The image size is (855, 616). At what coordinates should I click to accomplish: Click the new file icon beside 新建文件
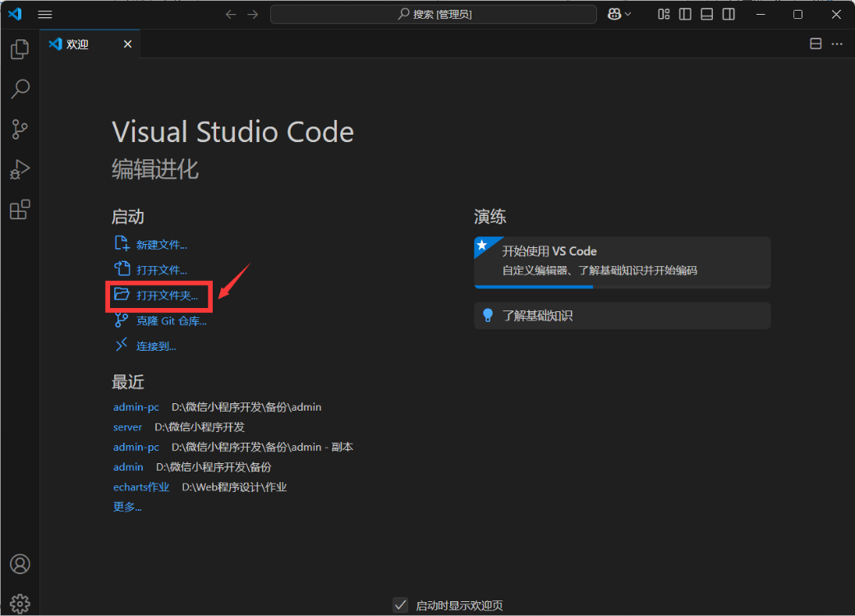122,244
